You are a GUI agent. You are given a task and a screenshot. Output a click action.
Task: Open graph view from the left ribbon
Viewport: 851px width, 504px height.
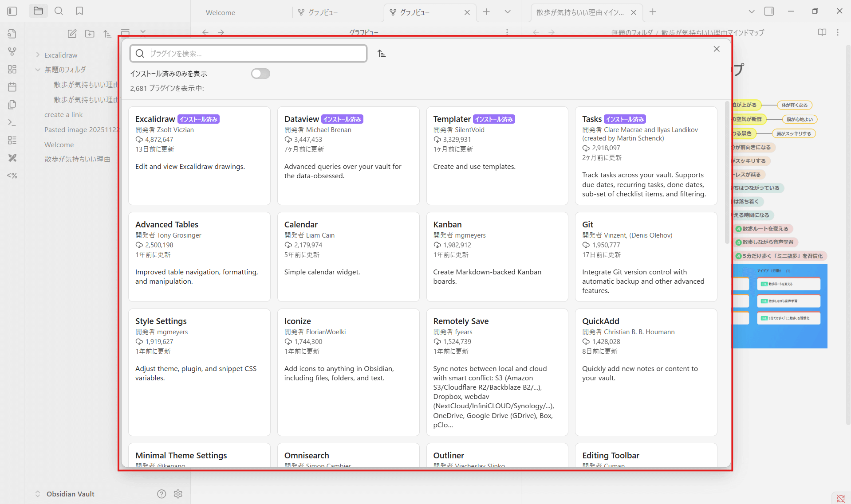[x=12, y=51]
